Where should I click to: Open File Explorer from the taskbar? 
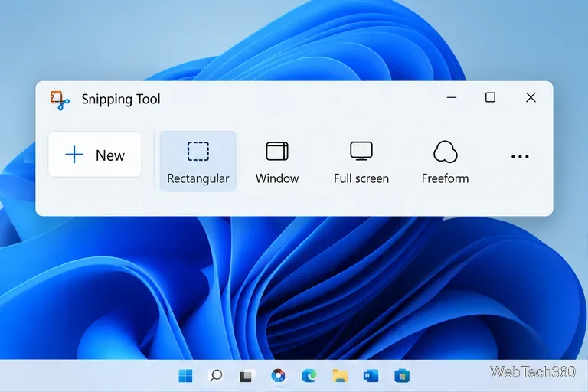point(340,375)
